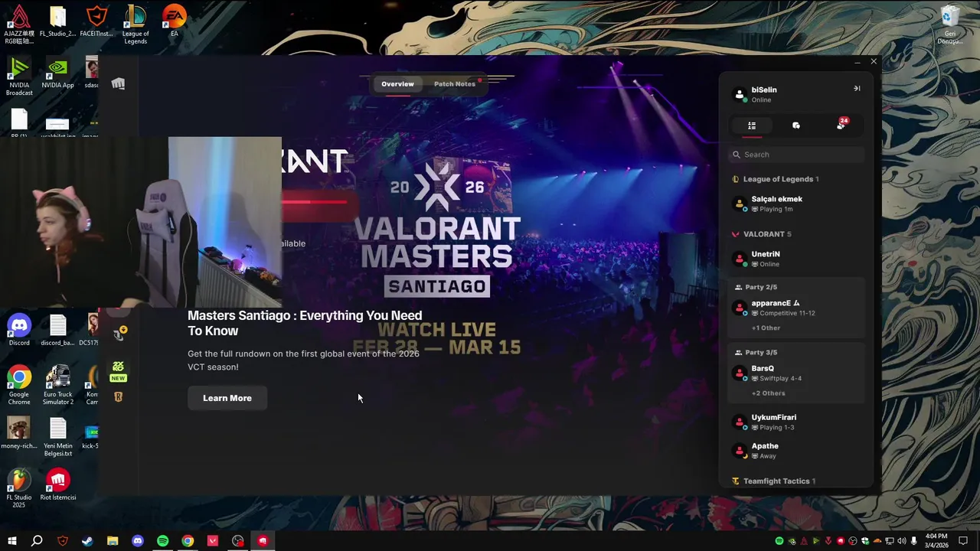Image resolution: width=980 pixels, height=551 pixels.
Task: Open Discord from taskbar
Action: tap(138, 541)
